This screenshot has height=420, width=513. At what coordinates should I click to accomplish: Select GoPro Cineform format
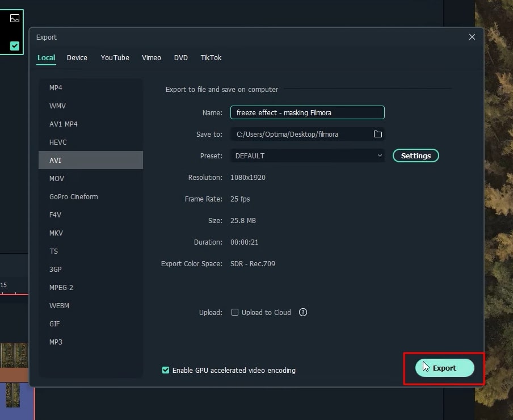91,196
